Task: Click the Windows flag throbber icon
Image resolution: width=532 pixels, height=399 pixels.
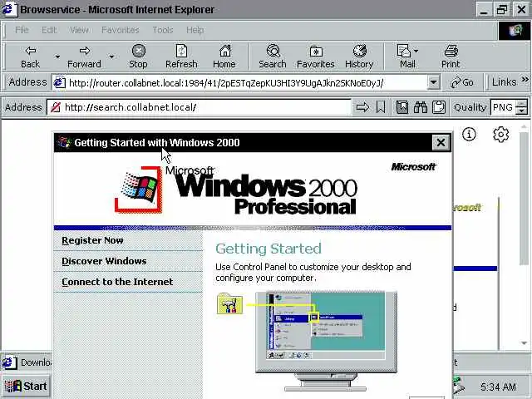Action: click(x=515, y=31)
